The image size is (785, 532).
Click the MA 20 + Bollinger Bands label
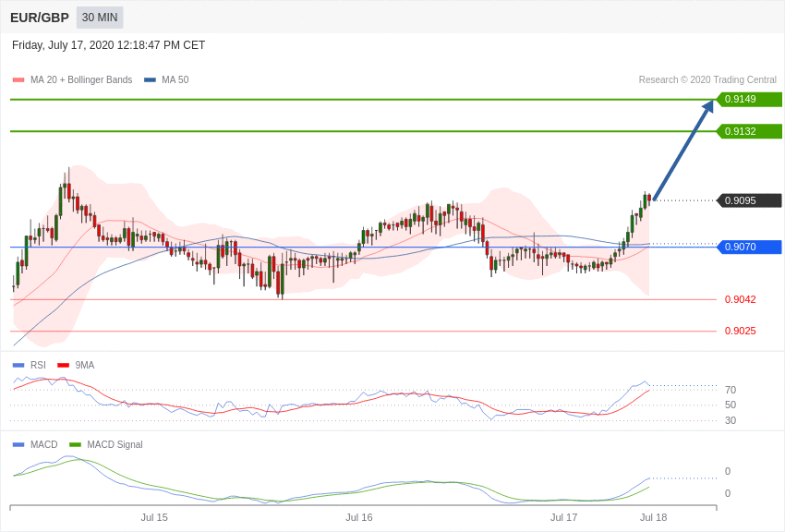coord(81,79)
